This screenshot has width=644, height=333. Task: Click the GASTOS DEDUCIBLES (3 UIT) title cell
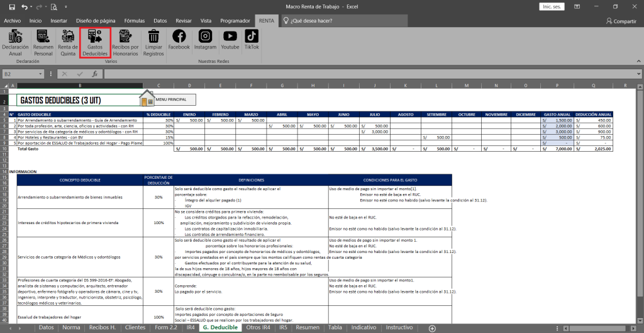point(80,100)
